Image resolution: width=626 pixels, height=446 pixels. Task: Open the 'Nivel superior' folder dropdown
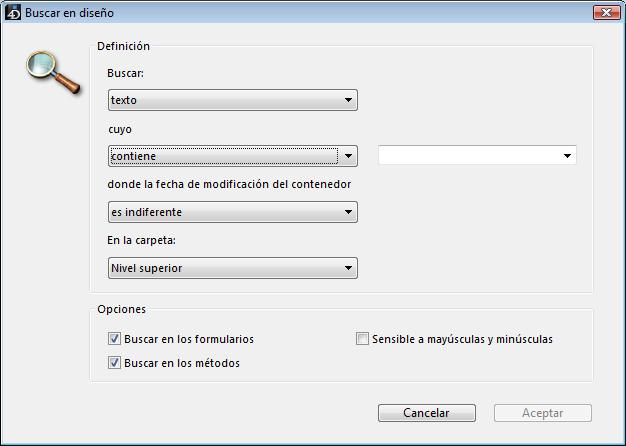click(232, 268)
